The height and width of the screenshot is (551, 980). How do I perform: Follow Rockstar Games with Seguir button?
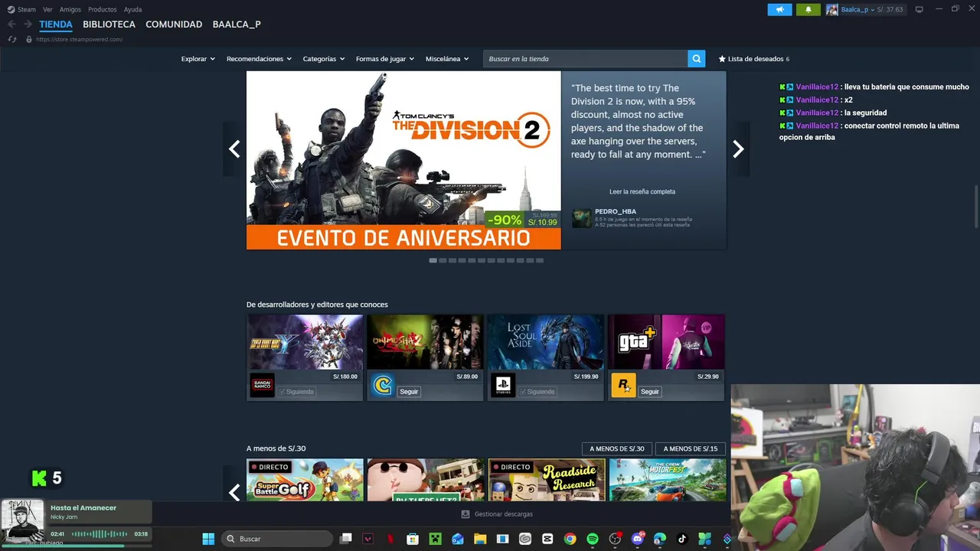(650, 392)
